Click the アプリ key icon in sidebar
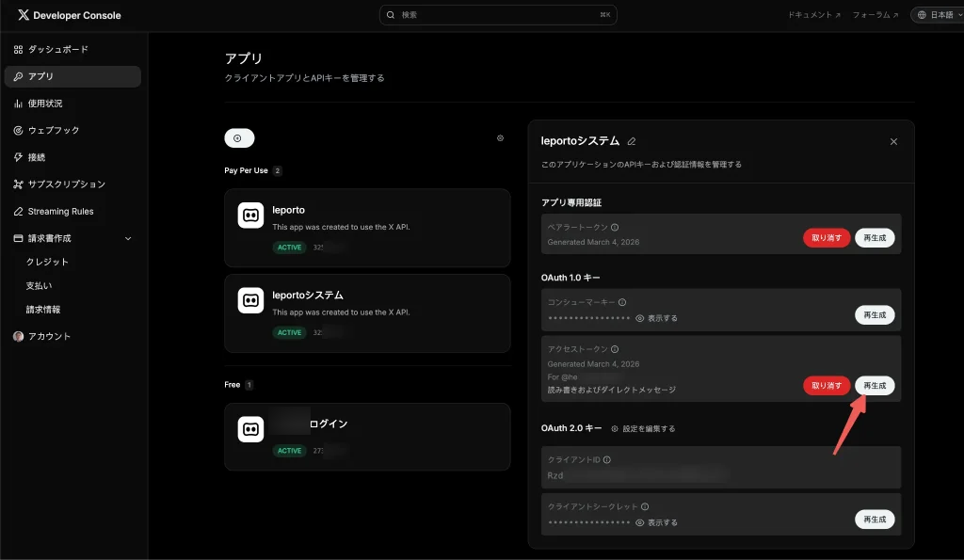This screenshot has height=560, width=964. [x=19, y=76]
